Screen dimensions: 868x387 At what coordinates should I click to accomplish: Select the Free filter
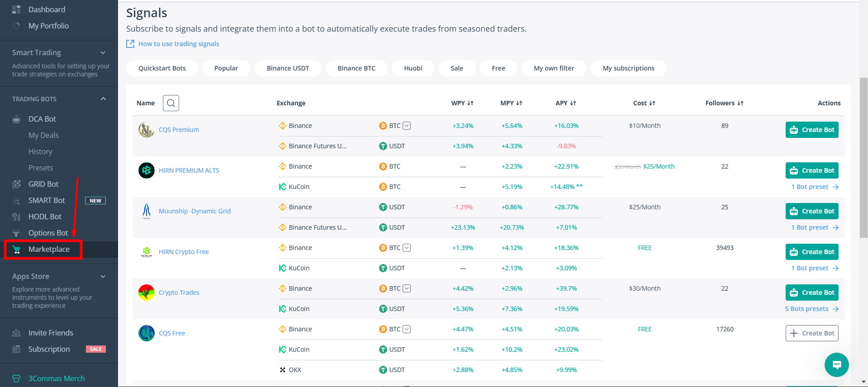click(498, 68)
